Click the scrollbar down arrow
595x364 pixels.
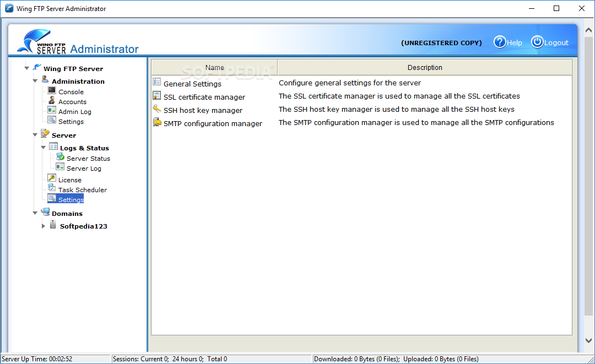point(588,340)
